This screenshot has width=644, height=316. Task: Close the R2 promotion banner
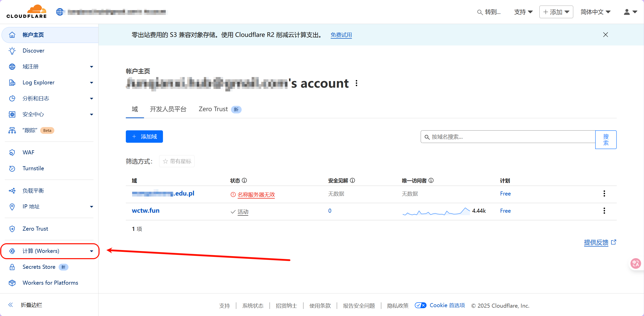[x=605, y=35]
